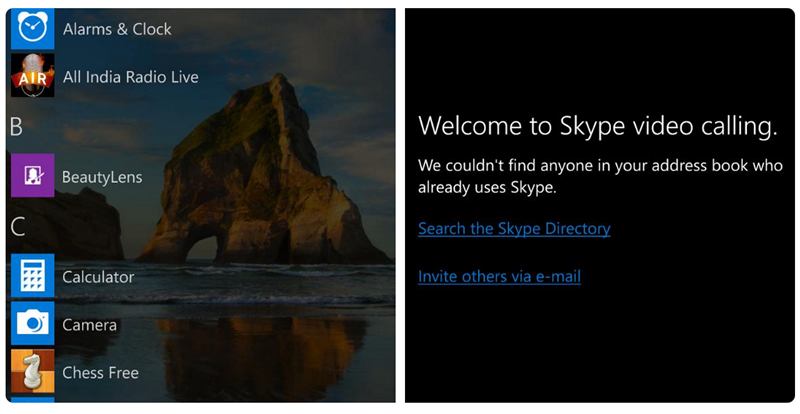Open the Calculator tile icon

click(x=33, y=275)
